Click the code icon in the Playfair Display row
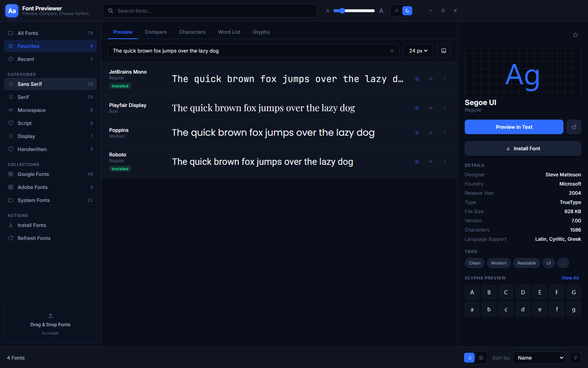Viewport: 588px width, 368px height. (431, 108)
